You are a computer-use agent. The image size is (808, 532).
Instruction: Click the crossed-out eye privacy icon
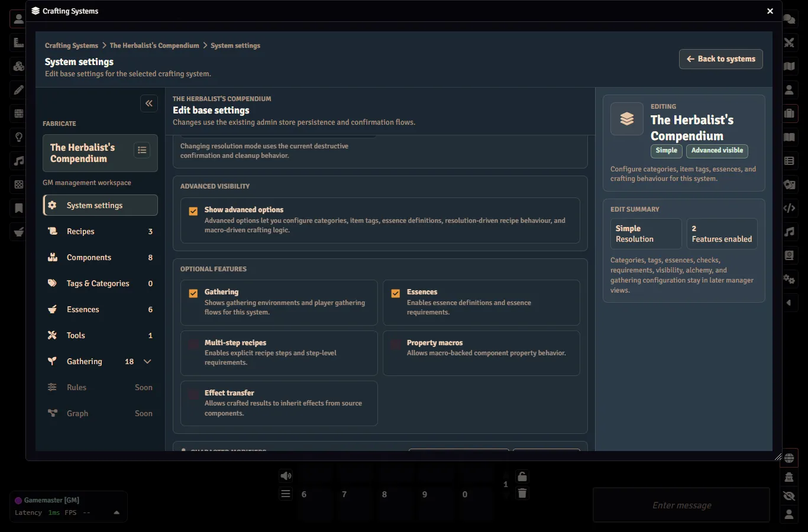pos(789,496)
